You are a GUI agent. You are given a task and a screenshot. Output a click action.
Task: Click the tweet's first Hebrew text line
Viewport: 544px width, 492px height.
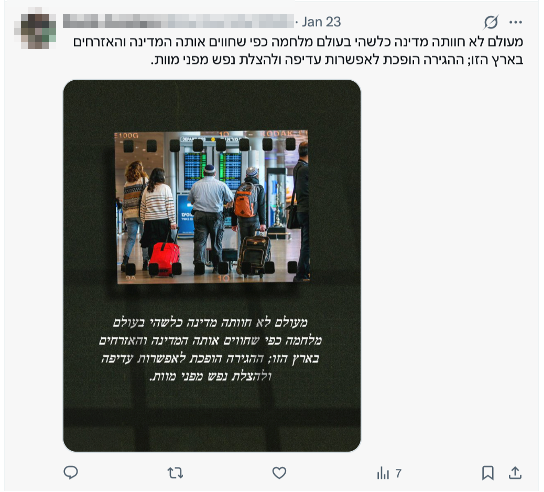click(298, 42)
